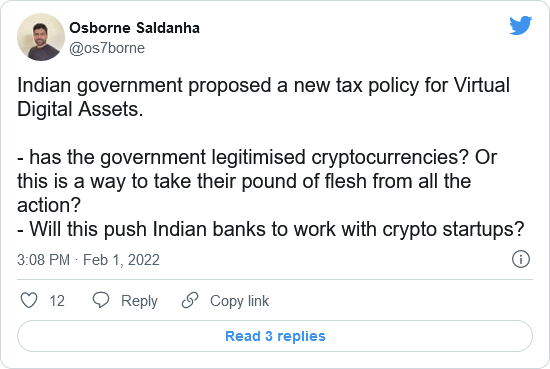This screenshot has width=550, height=369.
Task: Click the words Digital Assets in the tweet
Action: [80, 109]
